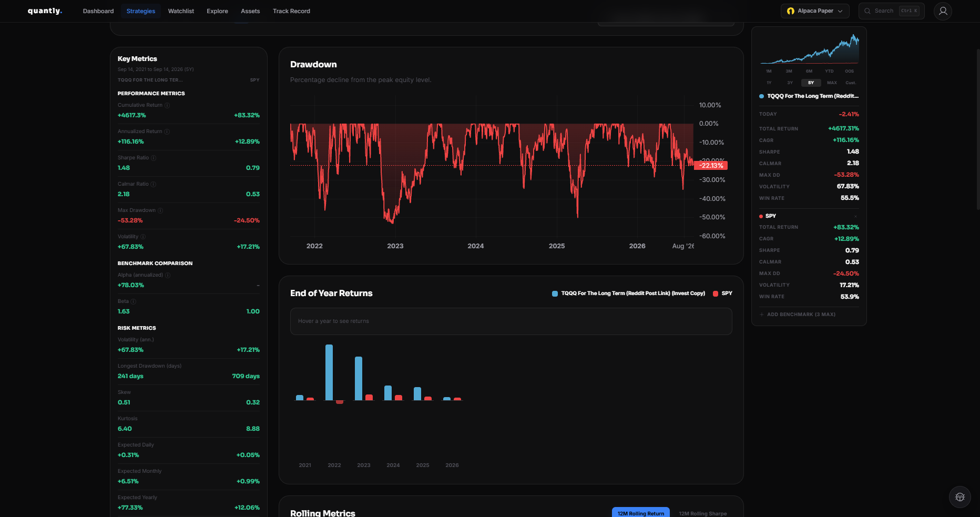Toggle TQQQ legend swatch in End of Year Returns
980x517 pixels.
pos(555,293)
